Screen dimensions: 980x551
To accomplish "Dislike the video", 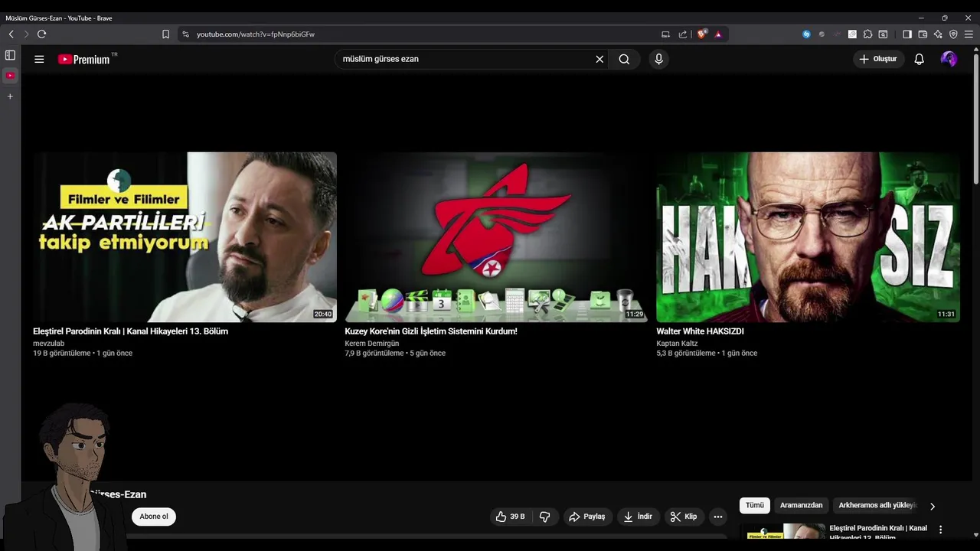I will (x=544, y=517).
